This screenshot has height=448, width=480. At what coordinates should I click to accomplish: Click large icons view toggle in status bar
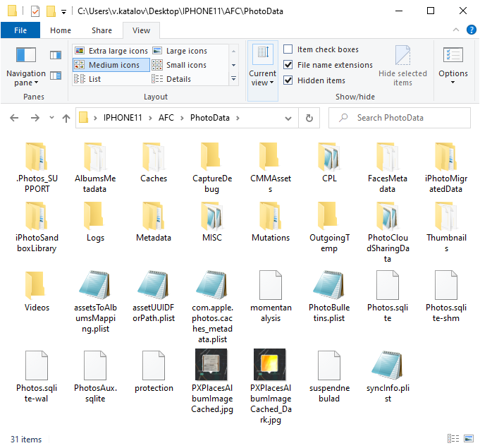(x=467, y=440)
